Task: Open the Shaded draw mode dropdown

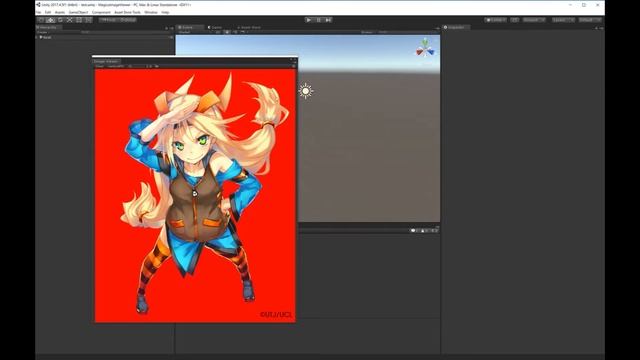Action: click(195, 32)
